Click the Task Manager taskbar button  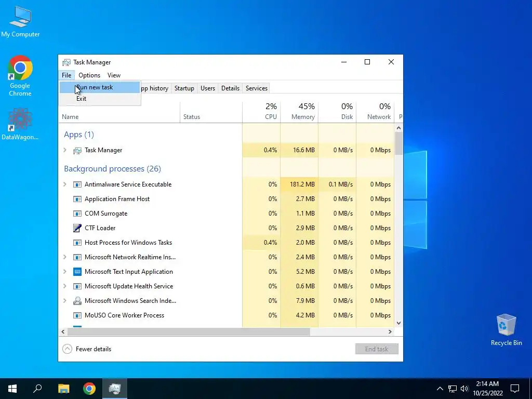[115, 389]
